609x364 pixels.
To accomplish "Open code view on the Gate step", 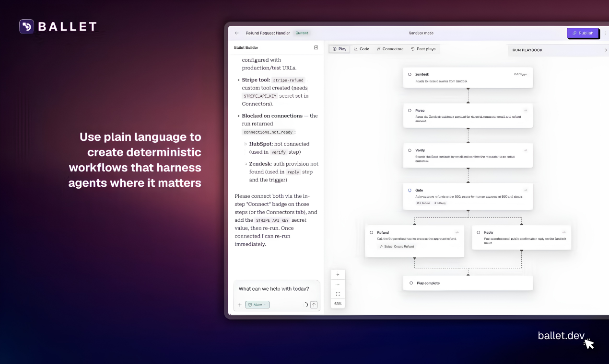I will point(526,190).
